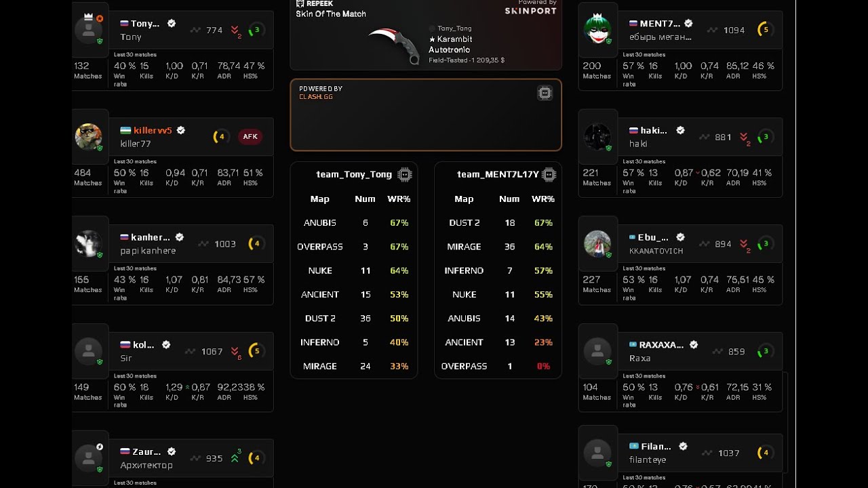Click skill level 4 icon beside killervv5
This screenshot has width=868, height=488.
pyautogui.click(x=220, y=137)
